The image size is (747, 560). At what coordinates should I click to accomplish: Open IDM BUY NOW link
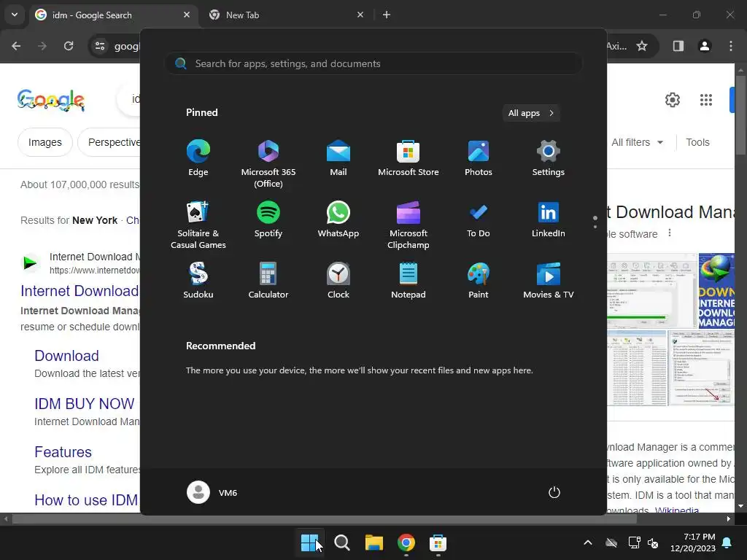[85, 404]
